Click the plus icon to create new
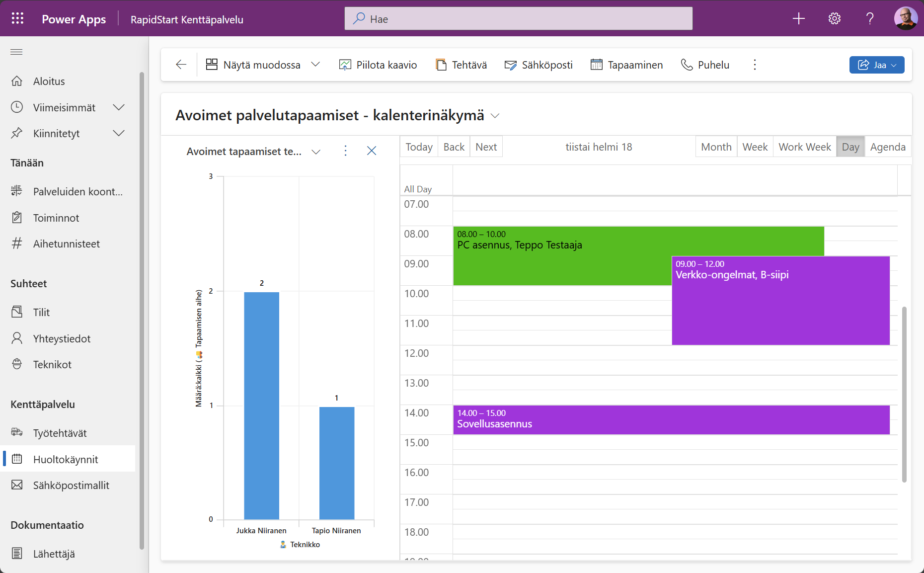924x573 pixels. click(x=798, y=19)
